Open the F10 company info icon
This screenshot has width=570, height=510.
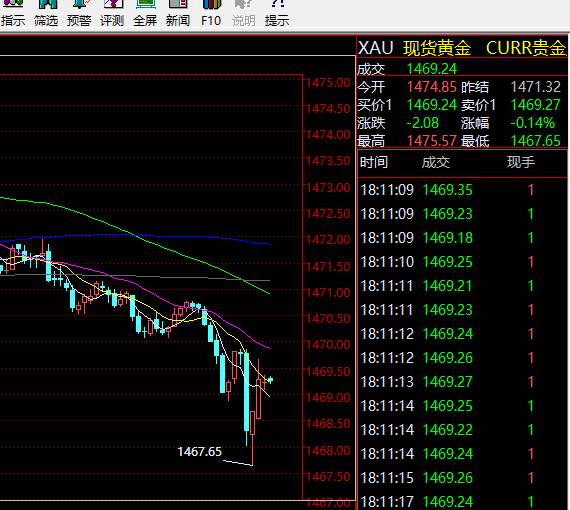pyautogui.click(x=211, y=14)
